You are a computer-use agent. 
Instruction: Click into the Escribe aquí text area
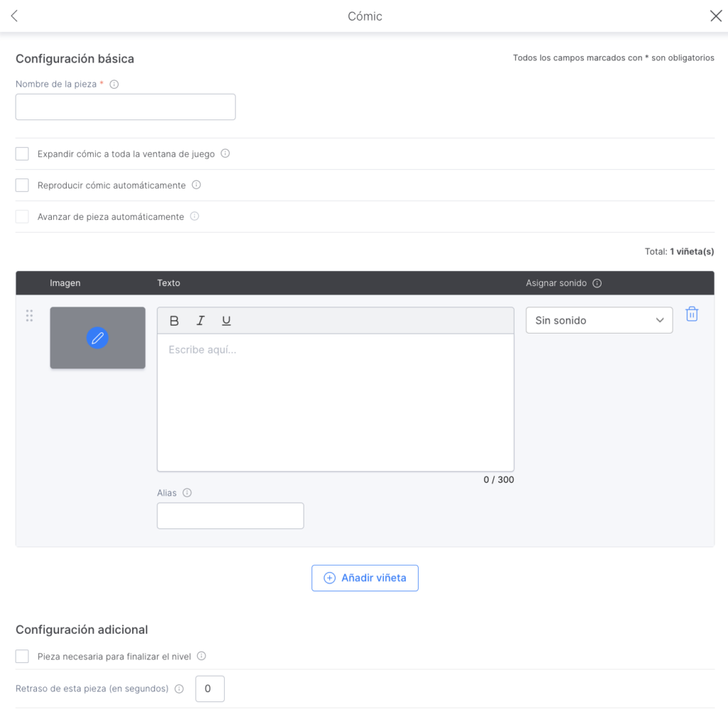click(335, 402)
